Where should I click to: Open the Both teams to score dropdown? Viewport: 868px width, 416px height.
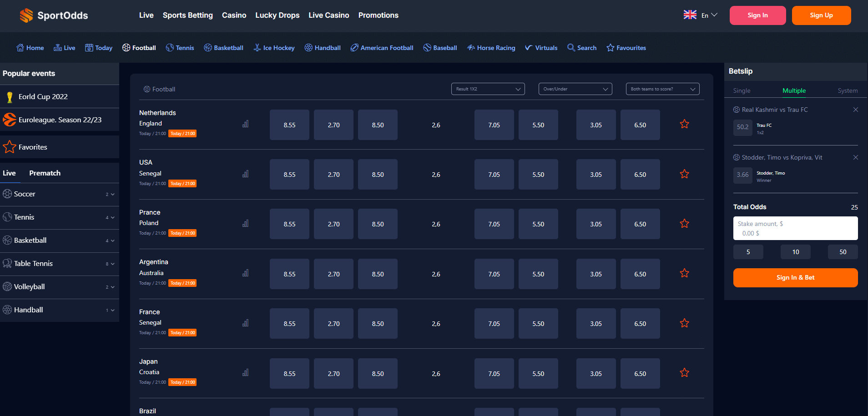click(x=662, y=89)
